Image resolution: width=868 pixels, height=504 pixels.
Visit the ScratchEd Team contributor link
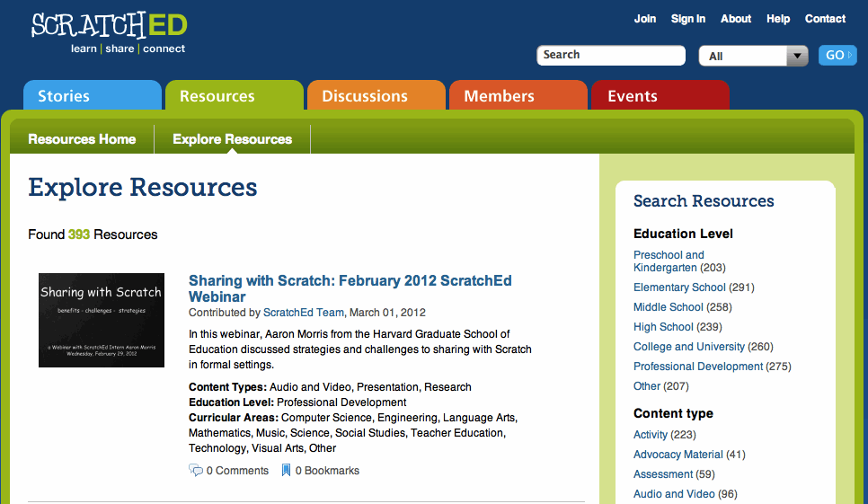pyautogui.click(x=303, y=313)
